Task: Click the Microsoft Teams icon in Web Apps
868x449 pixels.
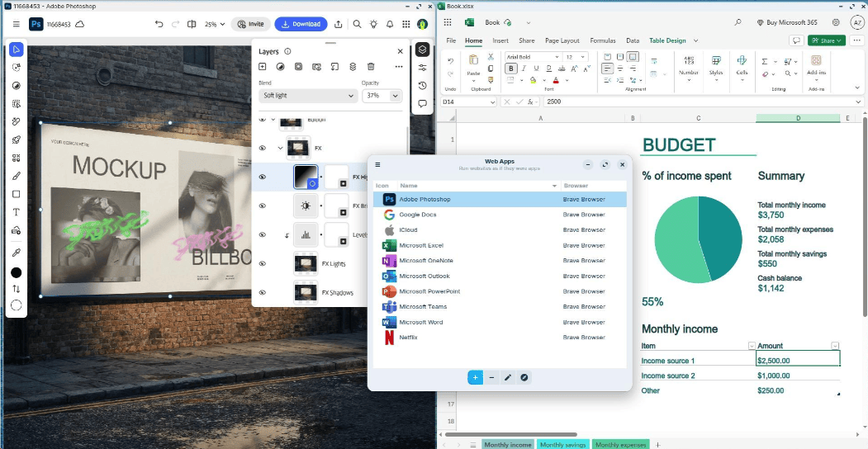Action: pos(389,307)
